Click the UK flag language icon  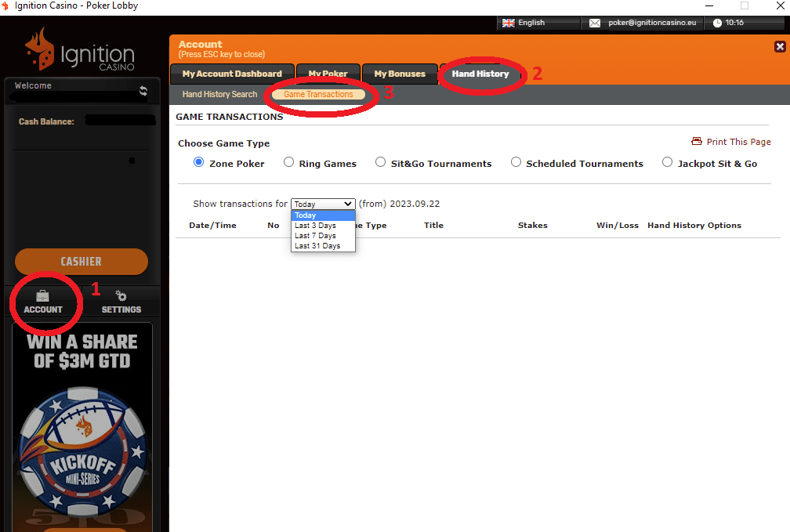[509, 23]
